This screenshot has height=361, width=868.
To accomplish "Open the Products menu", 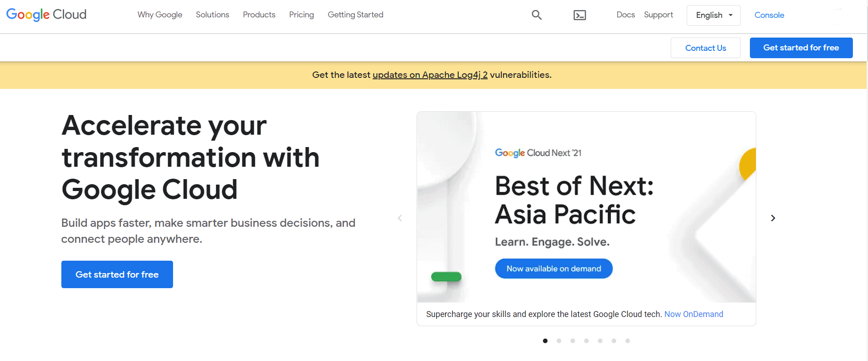I will 259,15.
